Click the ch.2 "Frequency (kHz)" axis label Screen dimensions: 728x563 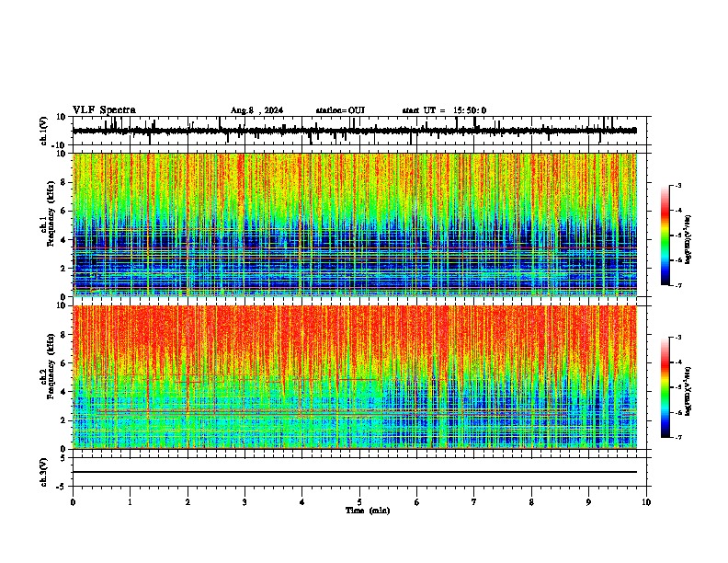tap(51, 366)
